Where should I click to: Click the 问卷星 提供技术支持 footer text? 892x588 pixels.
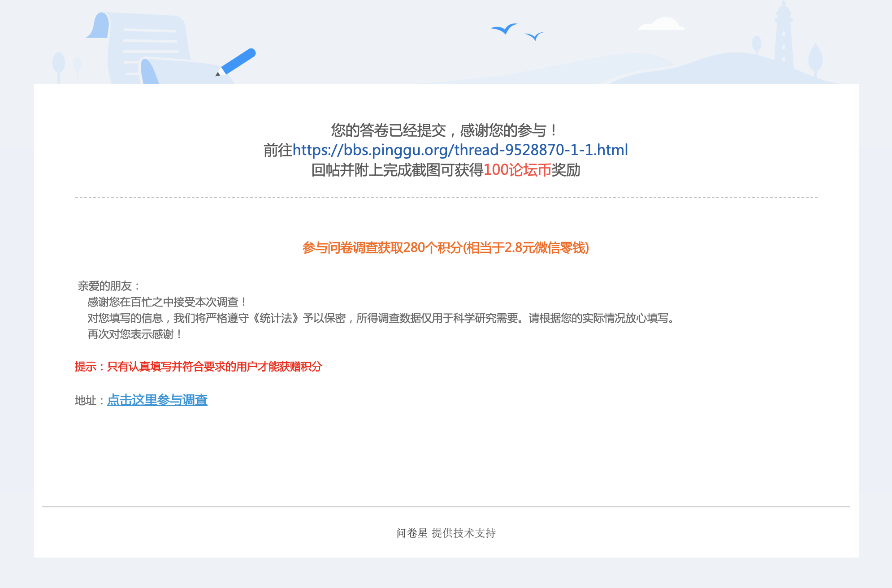pos(446,533)
